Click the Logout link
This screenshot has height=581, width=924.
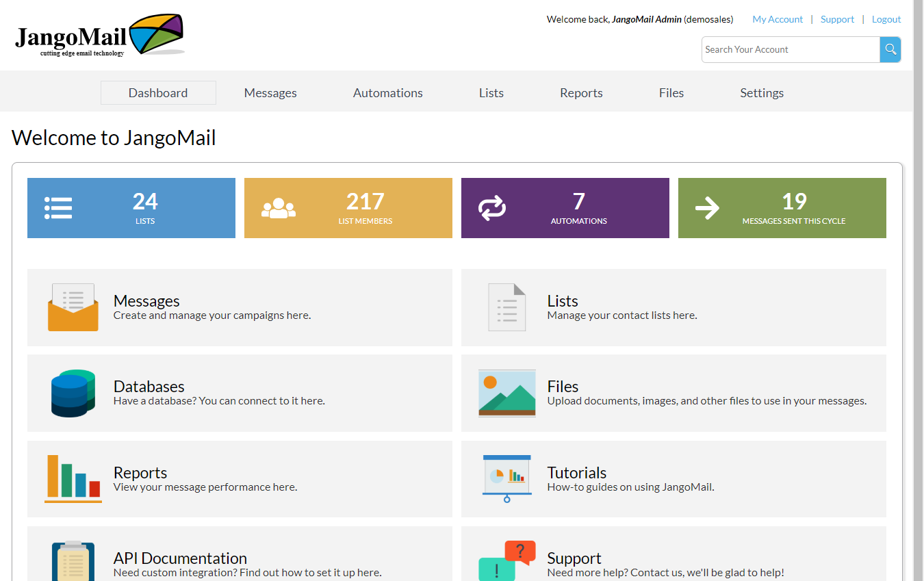tap(886, 19)
